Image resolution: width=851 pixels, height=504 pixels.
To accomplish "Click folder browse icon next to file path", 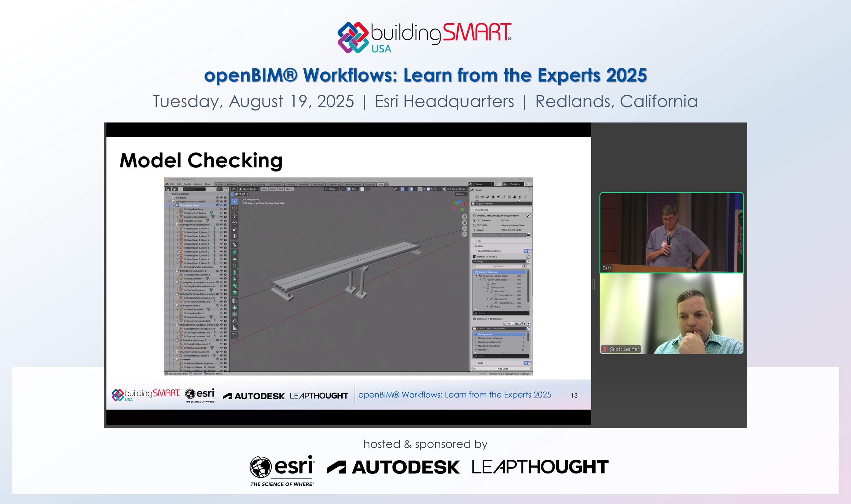I will coord(528,235).
